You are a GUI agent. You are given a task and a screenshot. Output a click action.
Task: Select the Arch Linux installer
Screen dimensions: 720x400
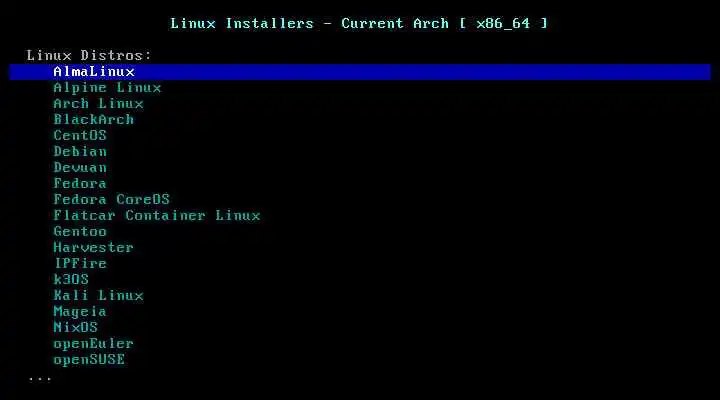tap(98, 104)
